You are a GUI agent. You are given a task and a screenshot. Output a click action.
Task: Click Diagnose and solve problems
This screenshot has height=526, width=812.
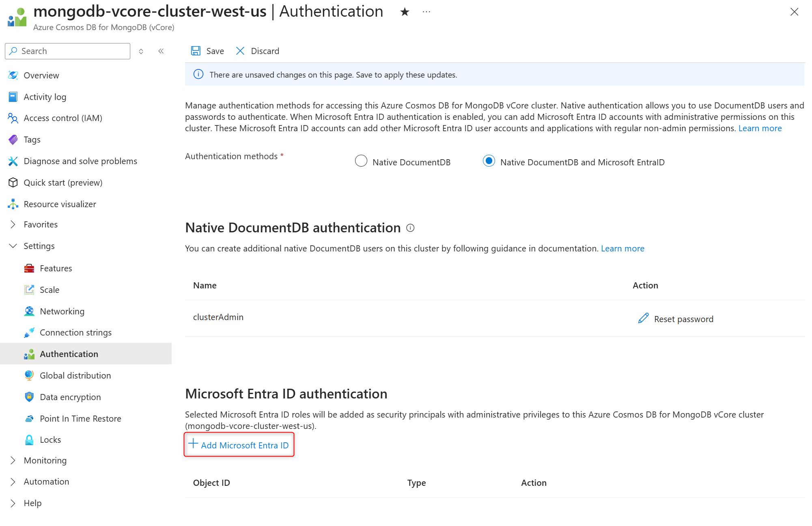coord(80,161)
